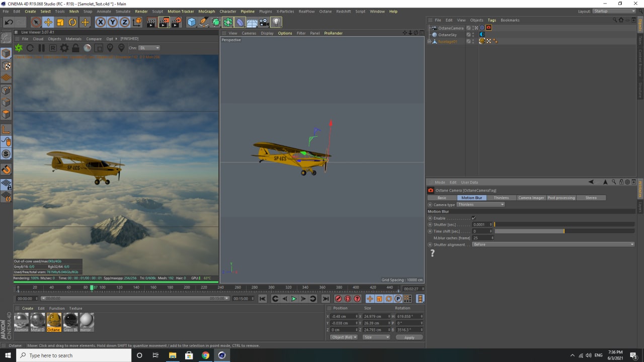Viewport: 644px width, 362px height.
Task: Add a Camera object from toolbar
Action: pos(264,22)
